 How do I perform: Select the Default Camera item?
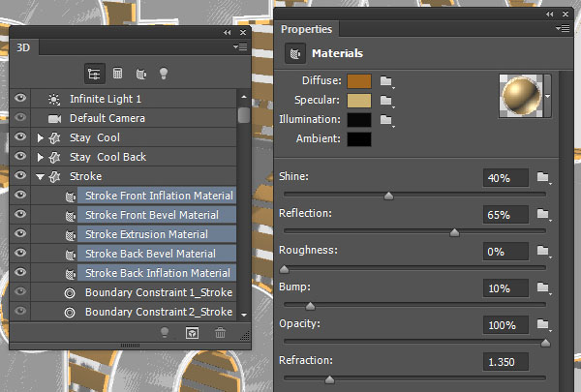107,118
